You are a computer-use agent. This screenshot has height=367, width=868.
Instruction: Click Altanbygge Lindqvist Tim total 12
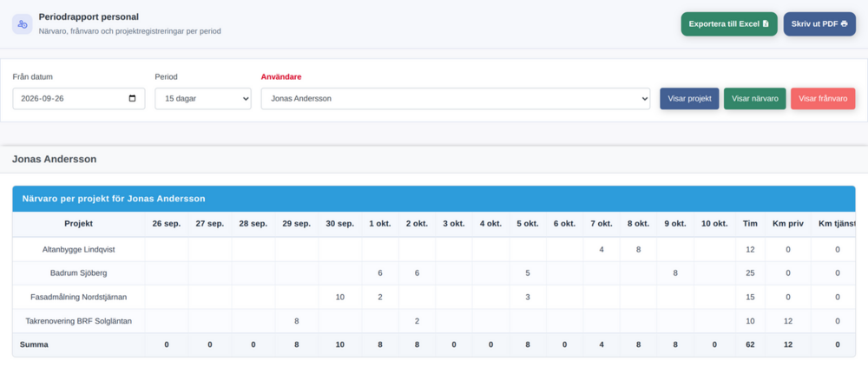click(x=750, y=250)
